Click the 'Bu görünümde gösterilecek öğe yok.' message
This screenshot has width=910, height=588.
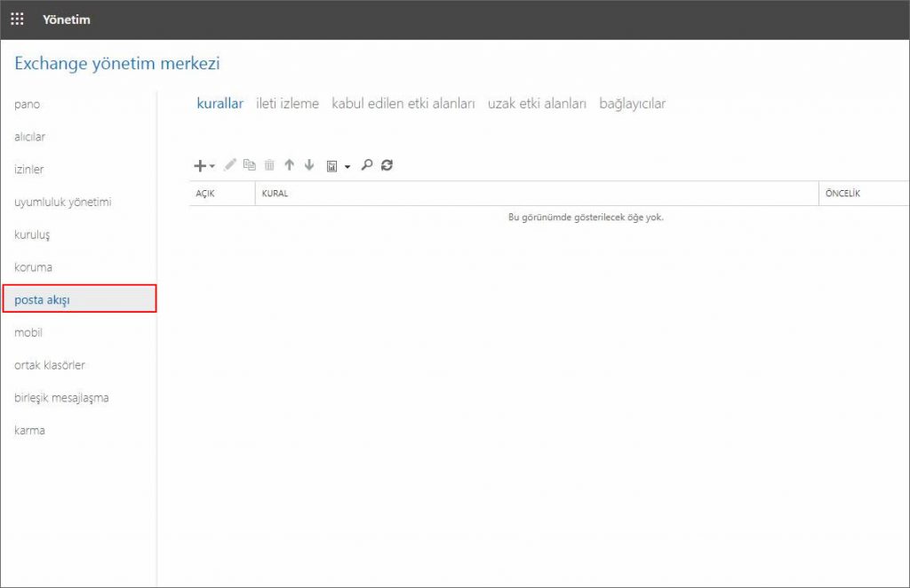click(586, 218)
